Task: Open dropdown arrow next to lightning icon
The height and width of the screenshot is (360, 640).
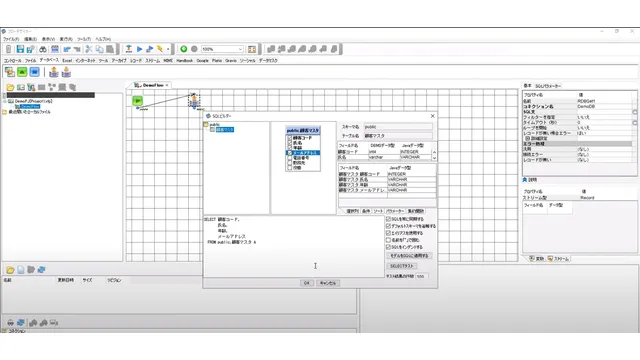Action: tap(168, 49)
